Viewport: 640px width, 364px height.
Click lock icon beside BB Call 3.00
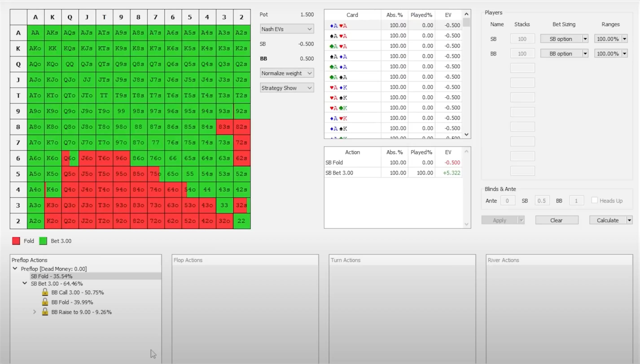click(x=45, y=292)
